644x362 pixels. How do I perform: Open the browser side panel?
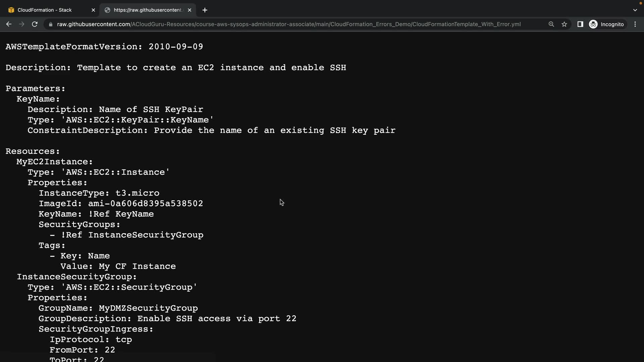click(580, 24)
